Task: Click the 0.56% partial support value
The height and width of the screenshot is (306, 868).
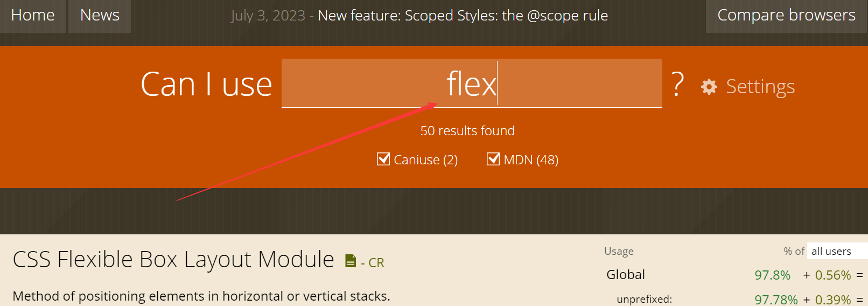Action: point(833,275)
